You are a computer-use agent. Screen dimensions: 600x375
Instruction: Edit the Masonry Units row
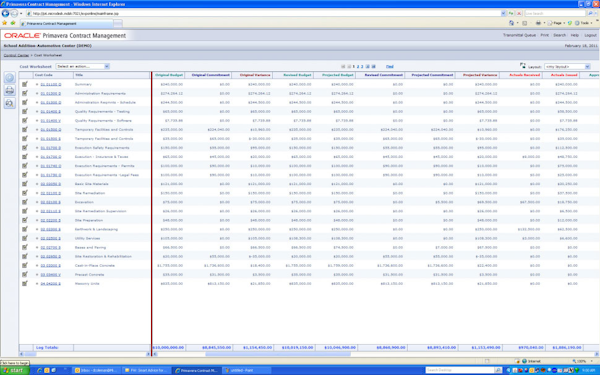(x=25, y=284)
